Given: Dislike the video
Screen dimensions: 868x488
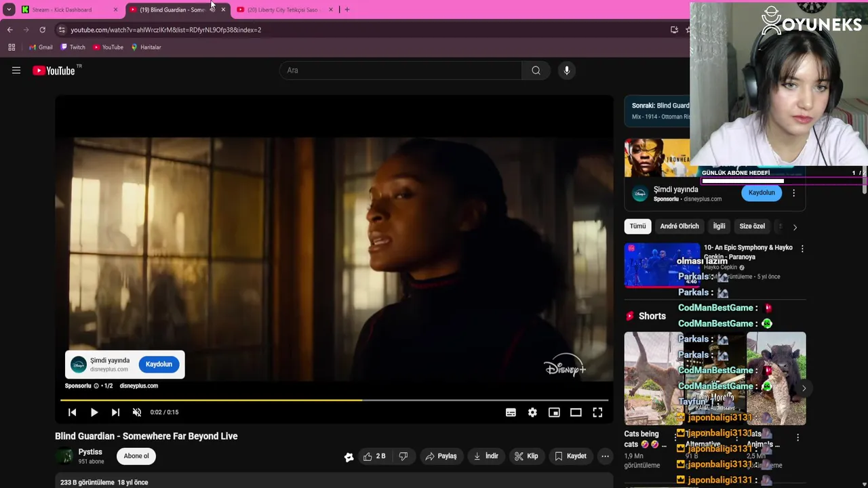Looking at the screenshot, I should coord(403,456).
